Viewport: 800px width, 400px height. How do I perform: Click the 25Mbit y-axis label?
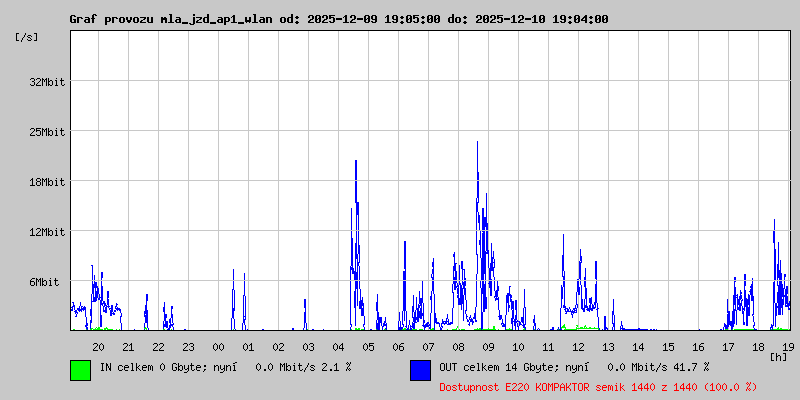pyautogui.click(x=47, y=132)
